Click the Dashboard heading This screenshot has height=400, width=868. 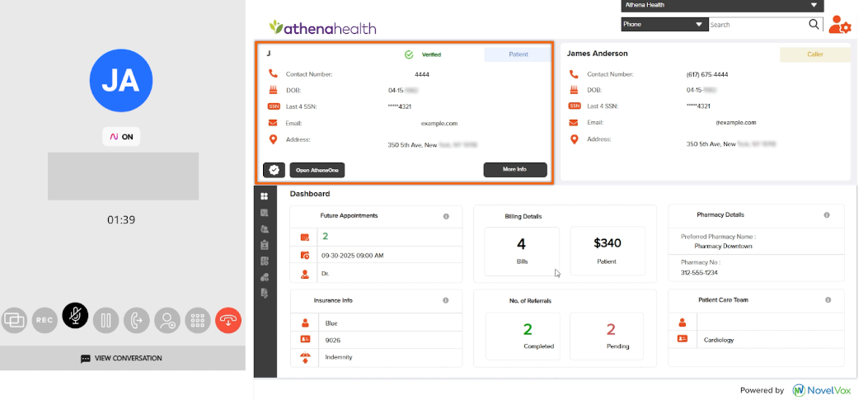[x=310, y=194]
